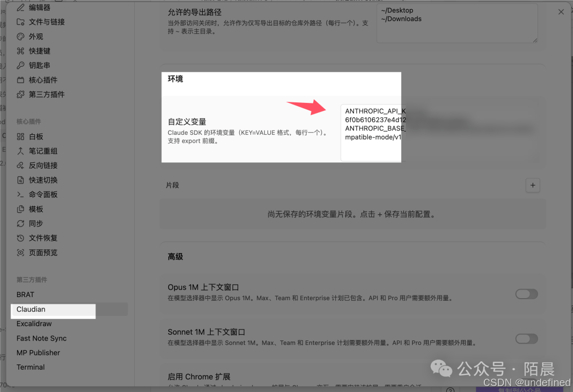
Task: Enable the Sonnet 1M 上下文窗口 toggle
Action: click(526, 338)
